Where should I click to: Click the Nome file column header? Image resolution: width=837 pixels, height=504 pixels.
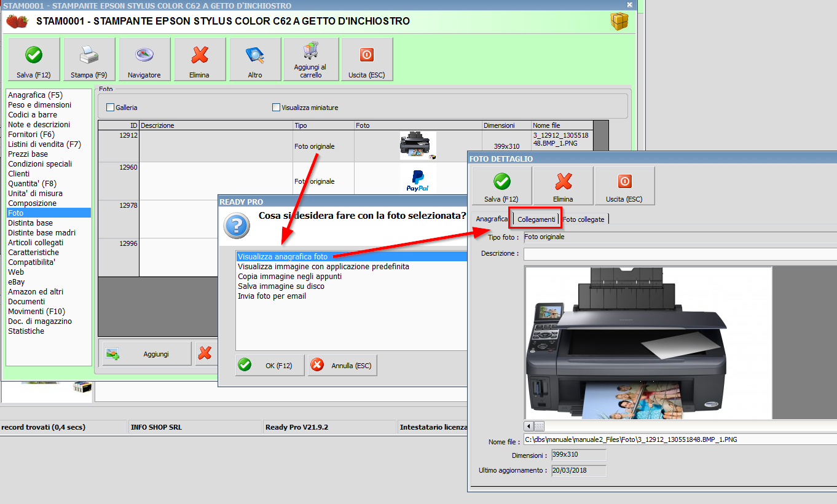point(562,125)
